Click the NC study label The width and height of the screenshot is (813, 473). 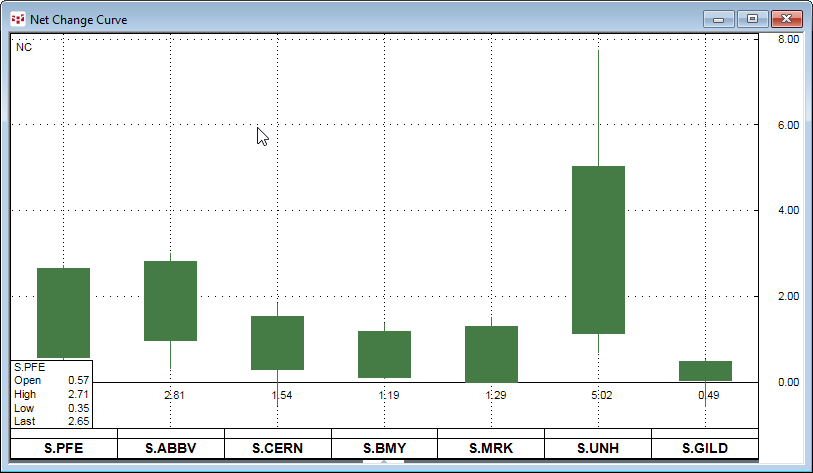tap(24, 47)
